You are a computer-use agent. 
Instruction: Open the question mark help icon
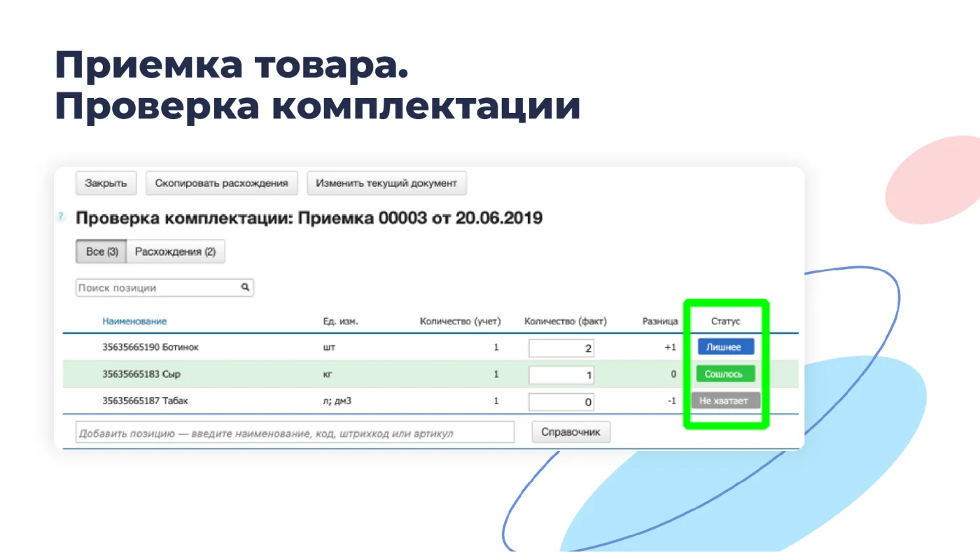(60, 217)
